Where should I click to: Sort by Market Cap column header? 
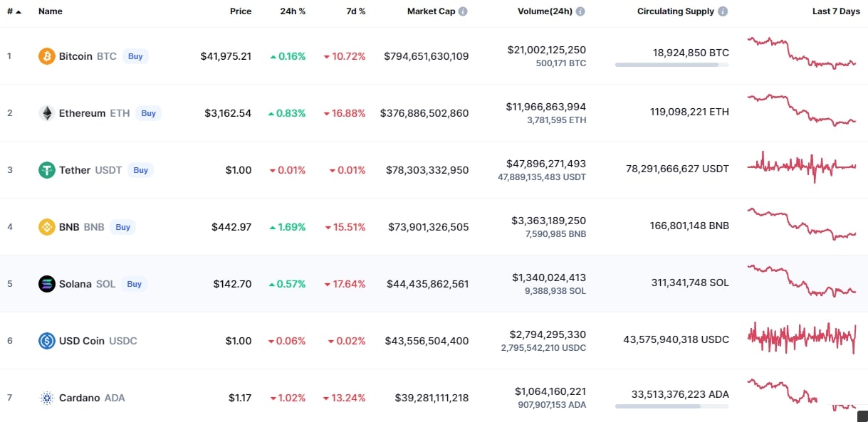pyautogui.click(x=431, y=11)
